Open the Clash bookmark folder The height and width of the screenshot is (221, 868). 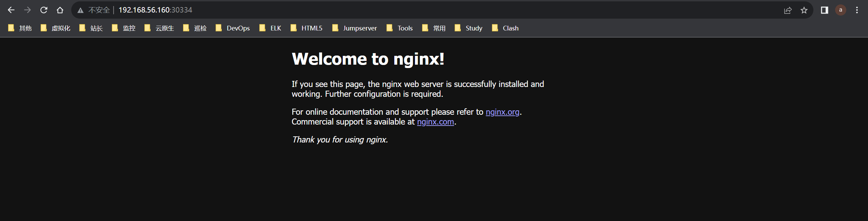(x=505, y=28)
